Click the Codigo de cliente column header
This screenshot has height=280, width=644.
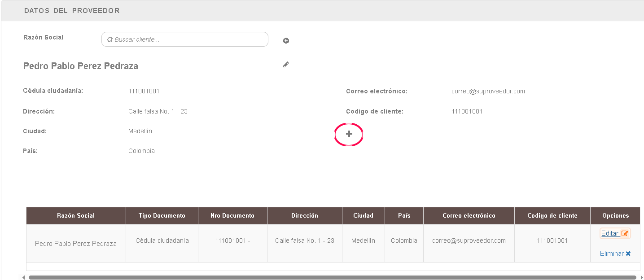[552, 215]
